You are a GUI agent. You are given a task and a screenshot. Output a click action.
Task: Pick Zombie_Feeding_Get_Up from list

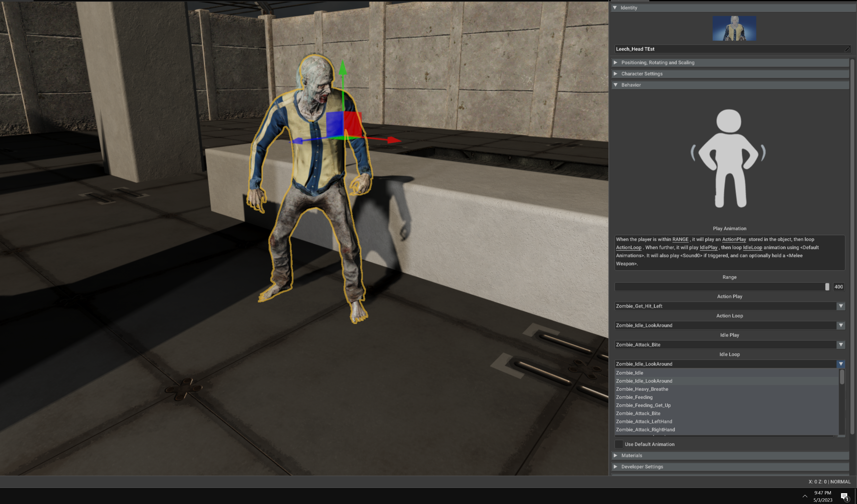click(x=727, y=405)
